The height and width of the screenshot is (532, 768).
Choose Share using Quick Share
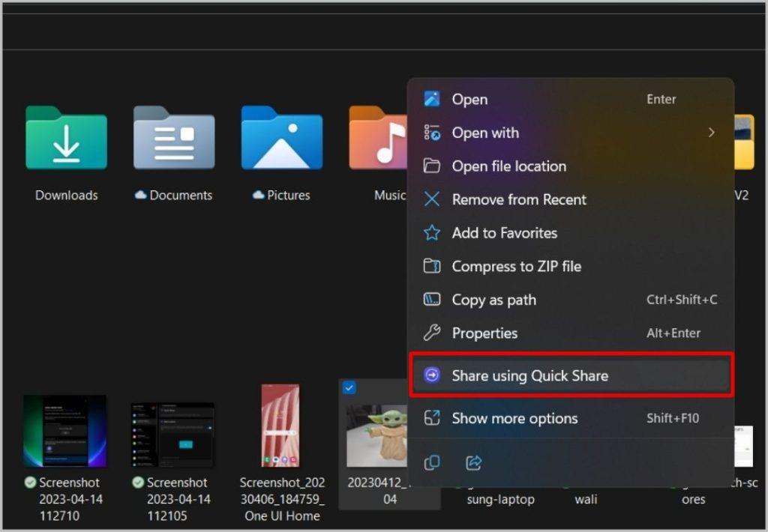click(570, 375)
